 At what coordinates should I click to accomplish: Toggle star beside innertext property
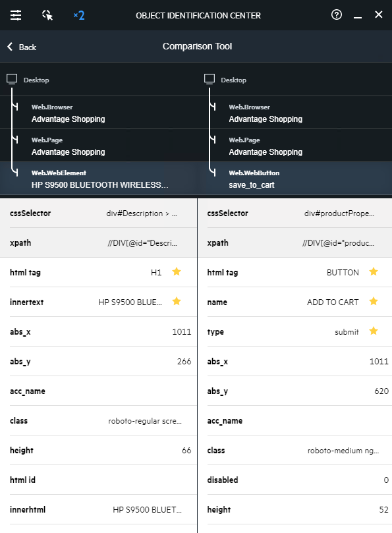point(177,301)
